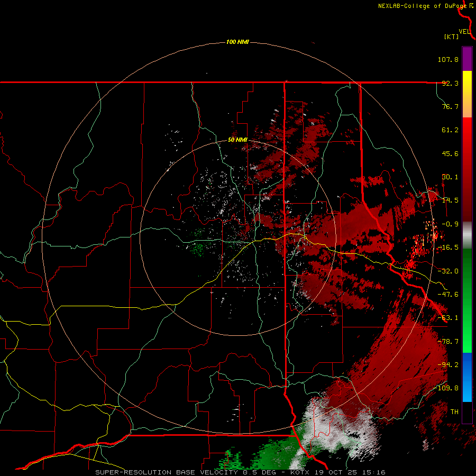Click the 30.1 legend value
This screenshot has width=476, height=476.
pyautogui.click(x=450, y=177)
